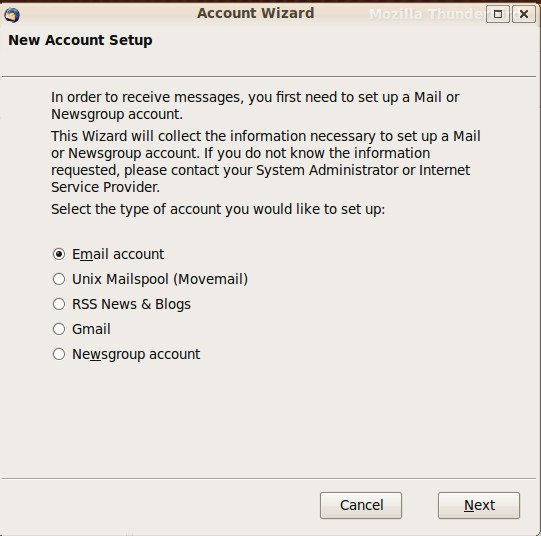Image resolution: width=541 pixels, height=536 pixels.
Task: Click the 'Newsgroup account' label text
Action: (136, 354)
